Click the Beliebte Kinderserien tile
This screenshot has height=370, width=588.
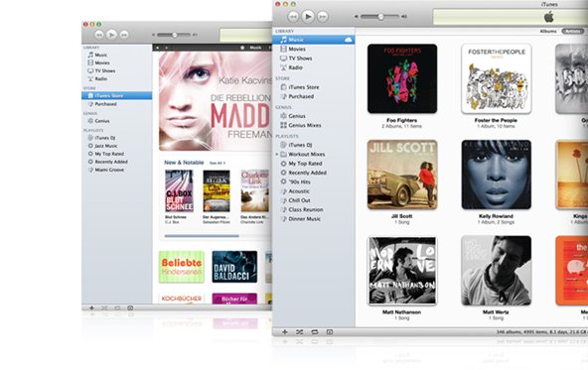(182, 267)
